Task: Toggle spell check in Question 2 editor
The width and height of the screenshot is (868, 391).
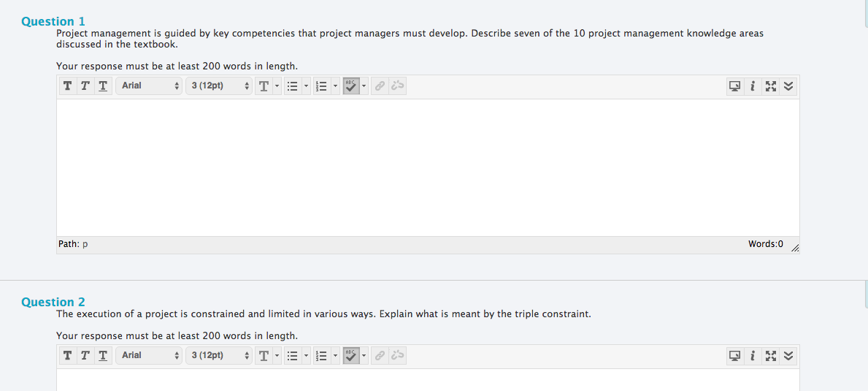Action: 351,356
